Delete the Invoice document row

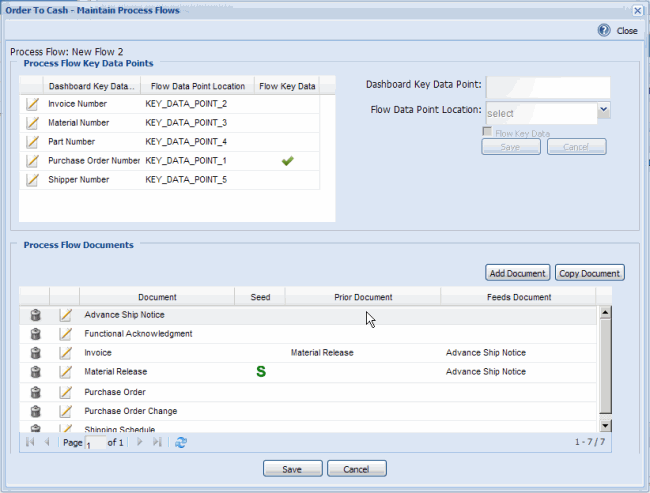click(36, 353)
